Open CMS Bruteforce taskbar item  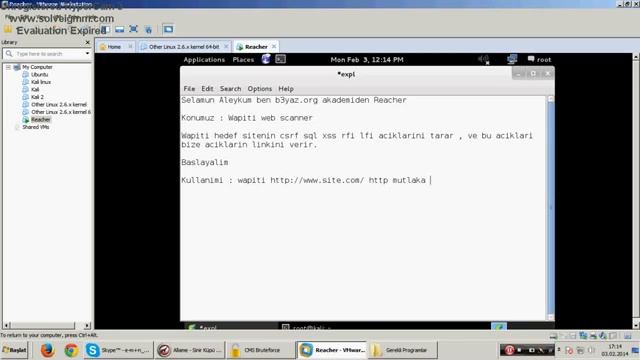coord(260,350)
